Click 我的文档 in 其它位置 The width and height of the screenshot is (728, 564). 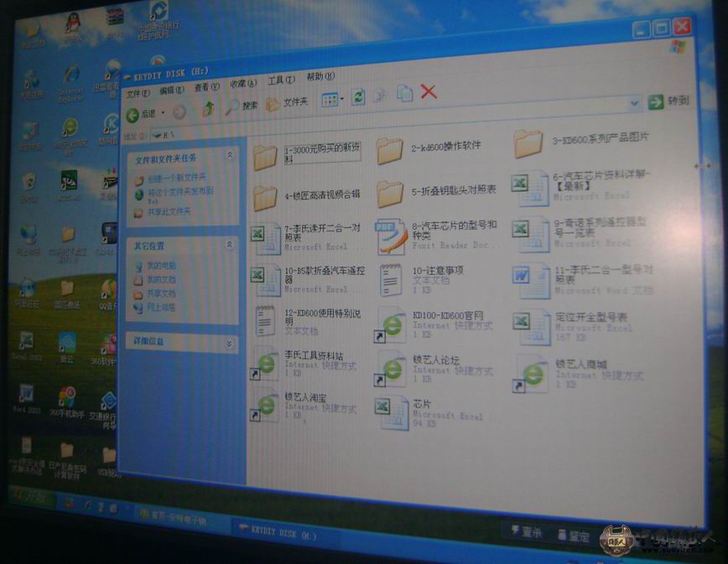(155, 280)
